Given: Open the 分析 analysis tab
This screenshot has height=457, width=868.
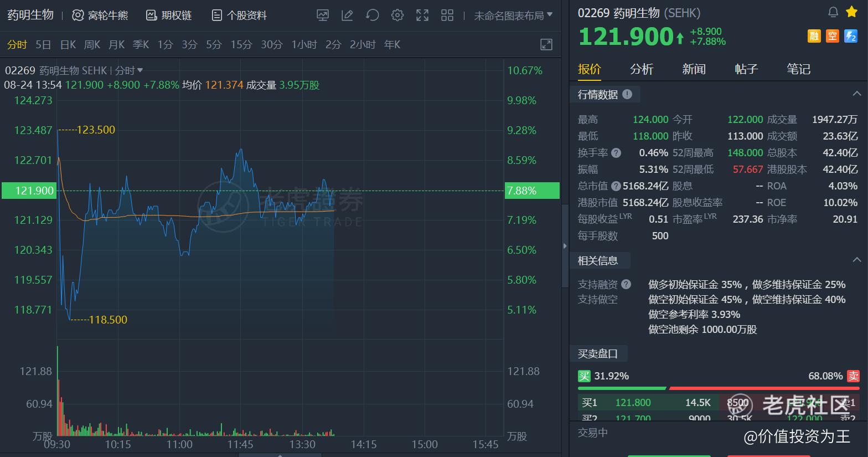Looking at the screenshot, I should [642, 69].
